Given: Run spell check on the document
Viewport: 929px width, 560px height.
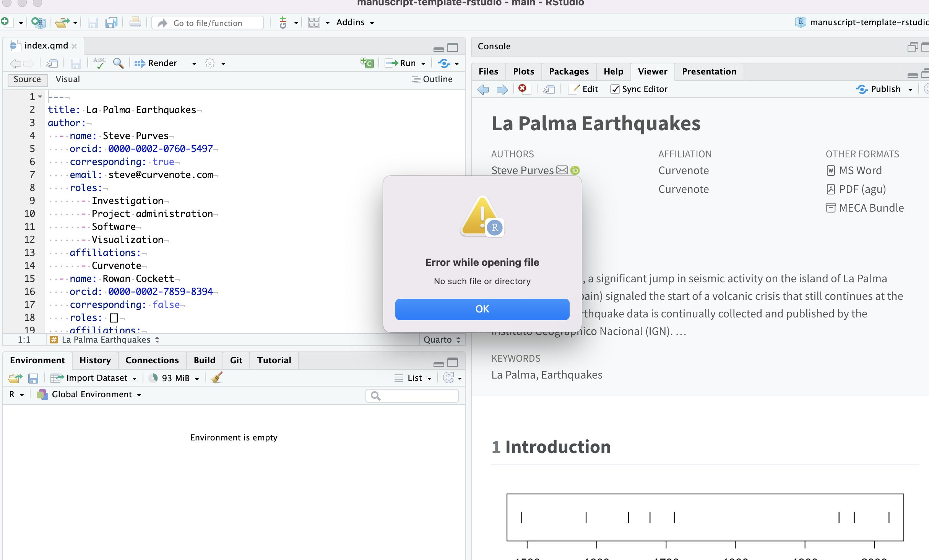Looking at the screenshot, I should pyautogui.click(x=99, y=63).
